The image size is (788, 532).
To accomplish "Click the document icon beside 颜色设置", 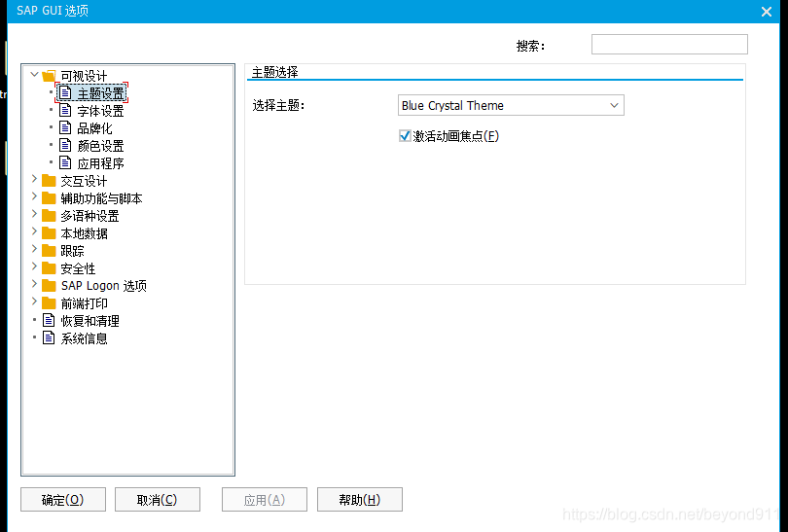I will (x=65, y=145).
